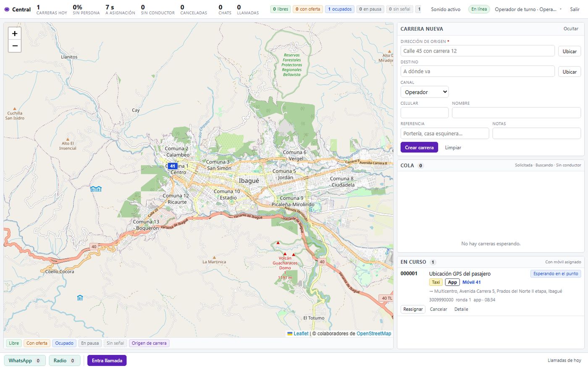The width and height of the screenshot is (588, 368).
Task: Open the Canal dropdown set to Operador
Action: tap(425, 92)
